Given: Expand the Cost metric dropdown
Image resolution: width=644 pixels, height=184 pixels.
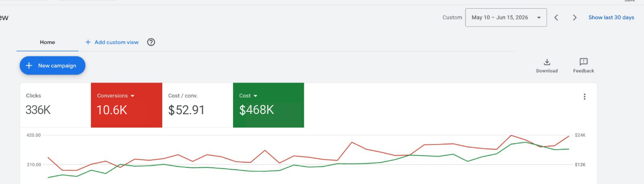Looking at the screenshot, I should point(255,96).
